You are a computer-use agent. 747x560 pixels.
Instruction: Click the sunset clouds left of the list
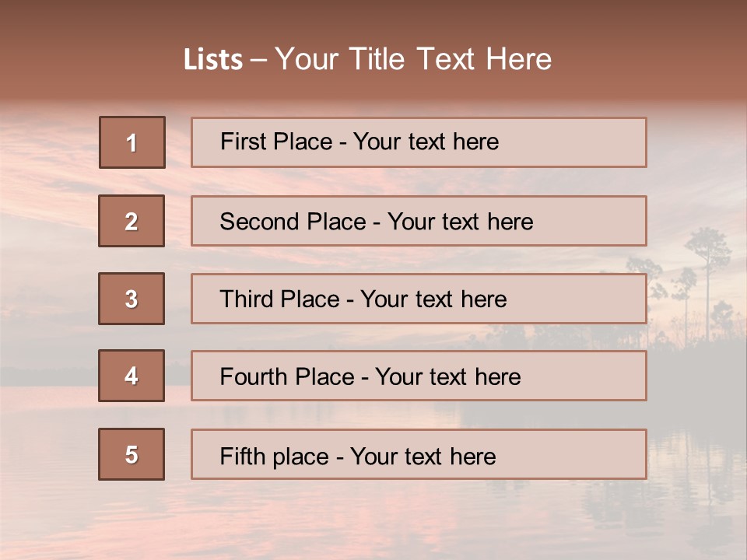coord(47,194)
